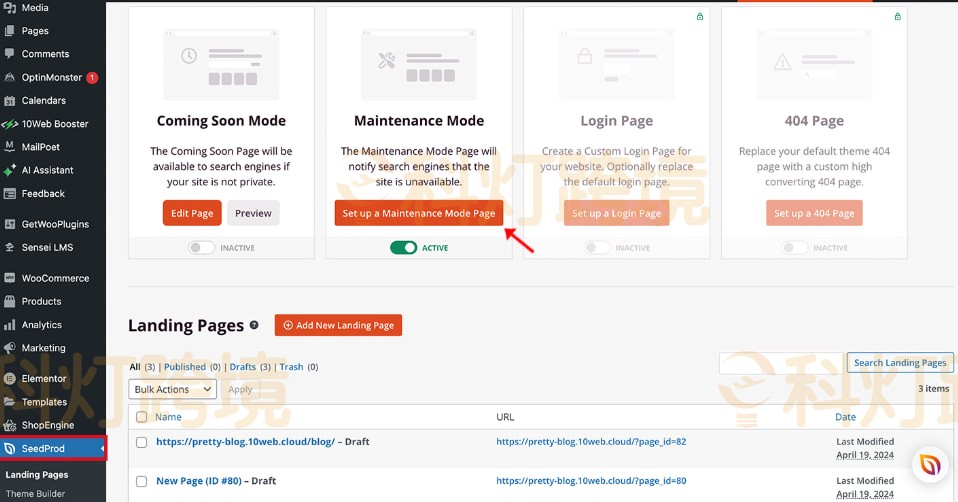958x502 pixels.
Task: Click Add New Landing Page button
Action: (x=338, y=326)
